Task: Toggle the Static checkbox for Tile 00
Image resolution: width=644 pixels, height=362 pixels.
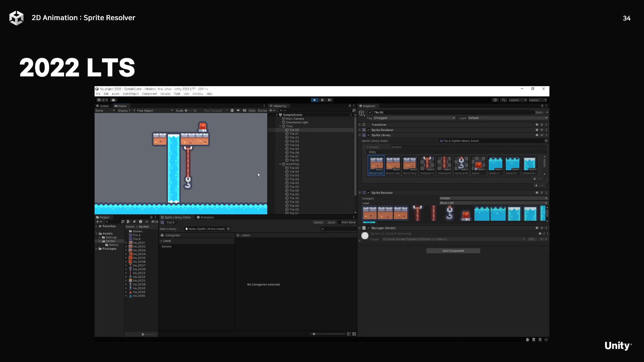Action: 533,112
